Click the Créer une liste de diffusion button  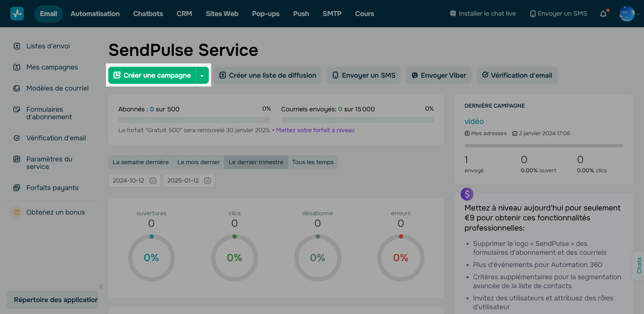268,75
